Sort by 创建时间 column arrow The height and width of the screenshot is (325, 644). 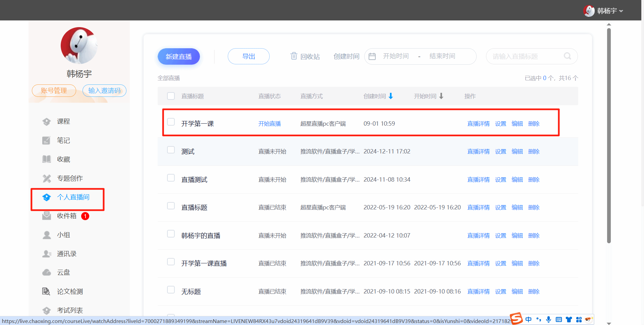tap(391, 96)
